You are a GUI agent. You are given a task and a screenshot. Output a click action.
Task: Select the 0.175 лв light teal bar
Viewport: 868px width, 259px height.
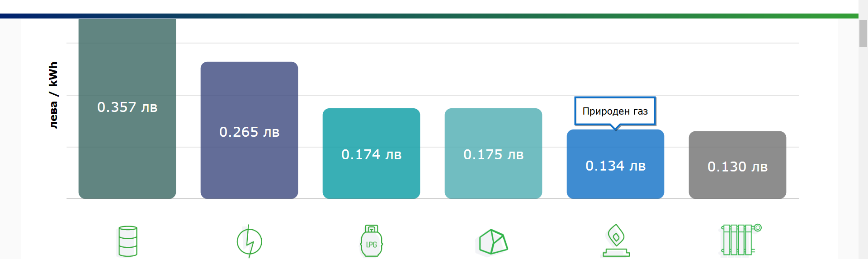(x=493, y=153)
